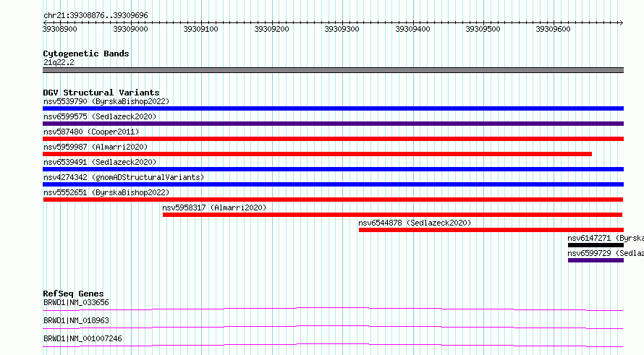Click the nsv5539790 (ByrskaBishop2022) label

[106, 101]
